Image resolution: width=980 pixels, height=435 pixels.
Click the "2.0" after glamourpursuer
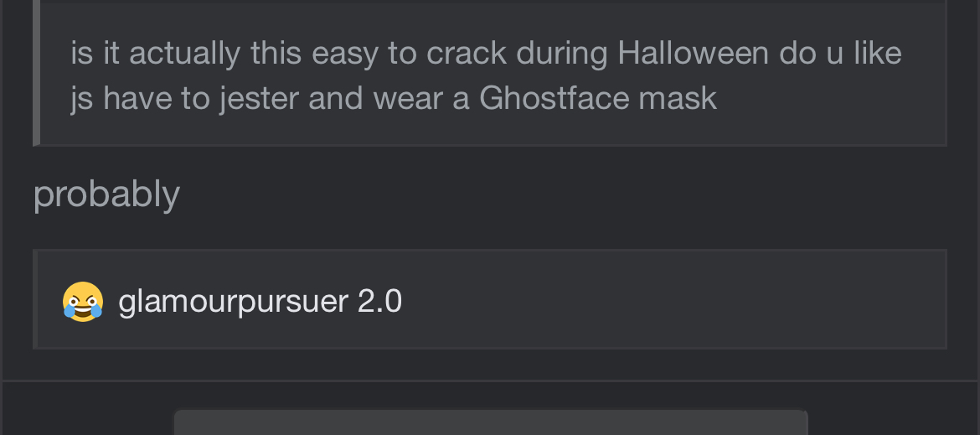pos(379,301)
